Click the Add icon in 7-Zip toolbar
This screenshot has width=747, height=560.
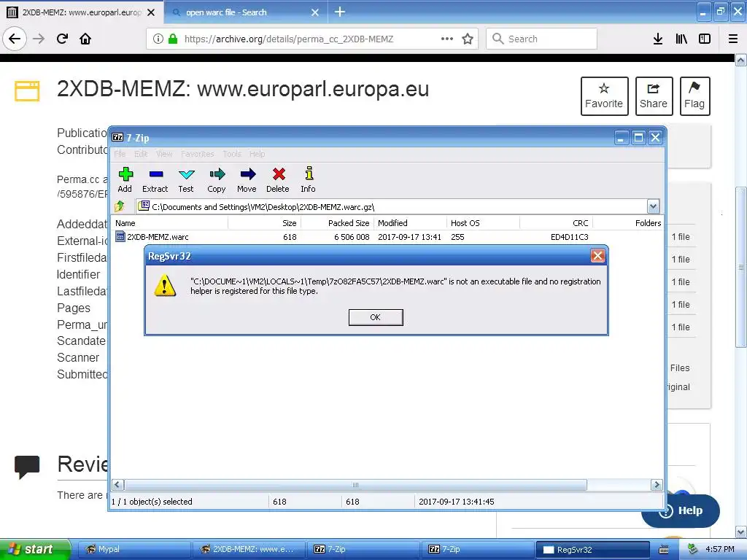(125, 174)
